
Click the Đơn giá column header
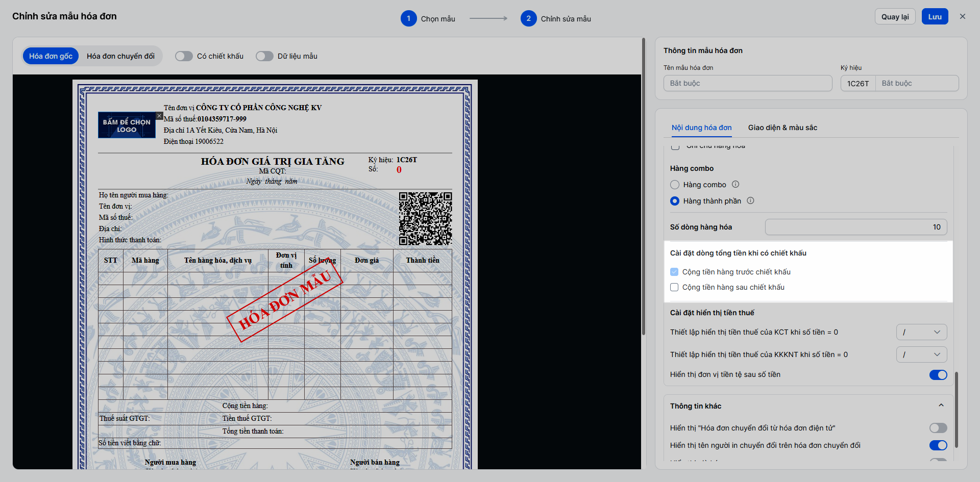pos(366,260)
